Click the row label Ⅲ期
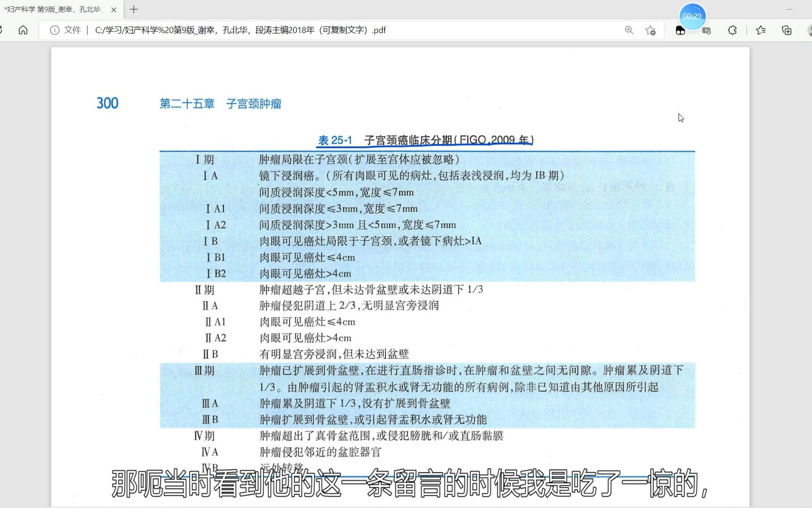Screen dimensions: 812x508 [x=204, y=371]
